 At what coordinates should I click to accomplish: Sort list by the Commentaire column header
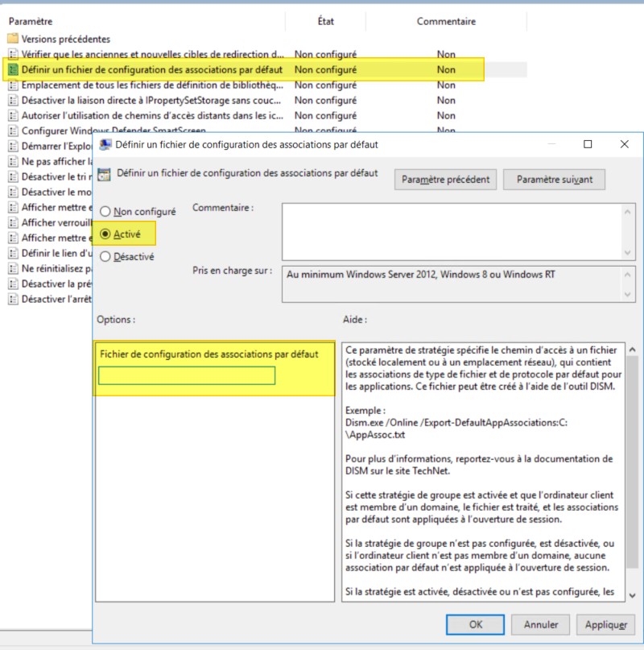(446, 21)
